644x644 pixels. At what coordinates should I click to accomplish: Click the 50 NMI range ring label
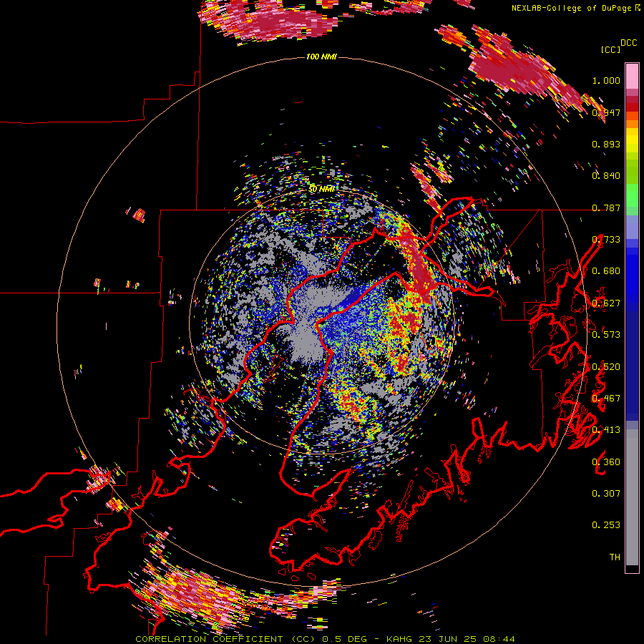coord(321,190)
